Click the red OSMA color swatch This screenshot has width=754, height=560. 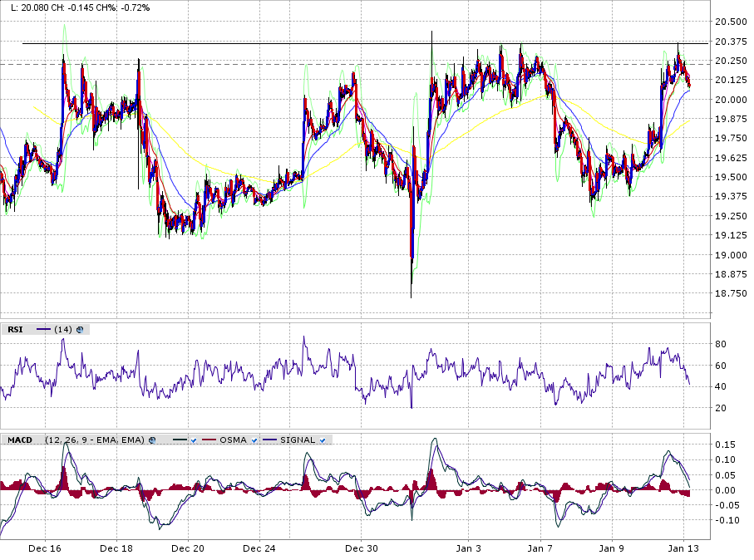pos(209,440)
